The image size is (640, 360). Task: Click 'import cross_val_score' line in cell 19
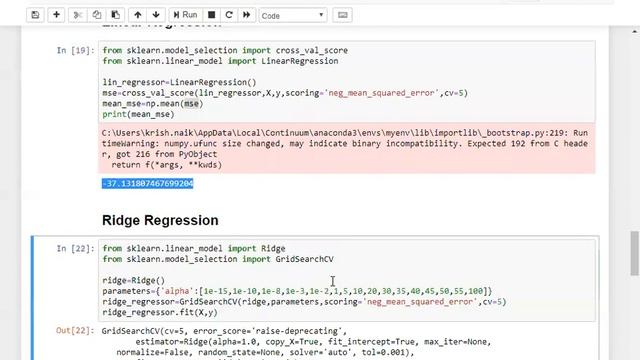pos(225,51)
